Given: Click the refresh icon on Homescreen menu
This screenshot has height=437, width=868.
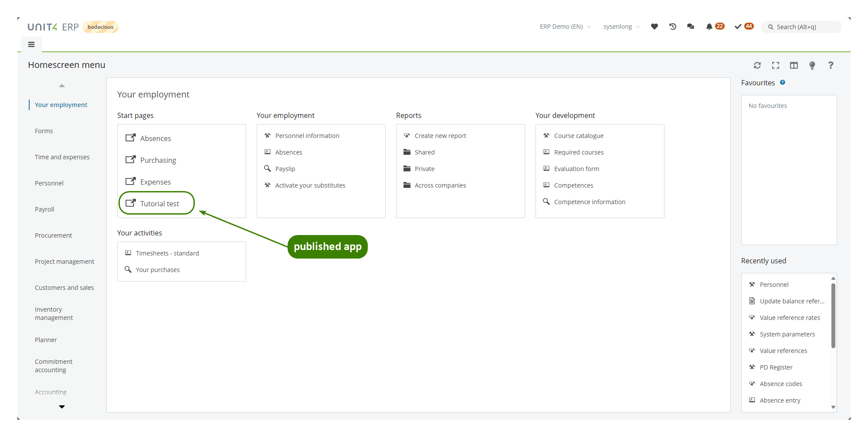Looking at the screenshot, I should click(757, 65).
